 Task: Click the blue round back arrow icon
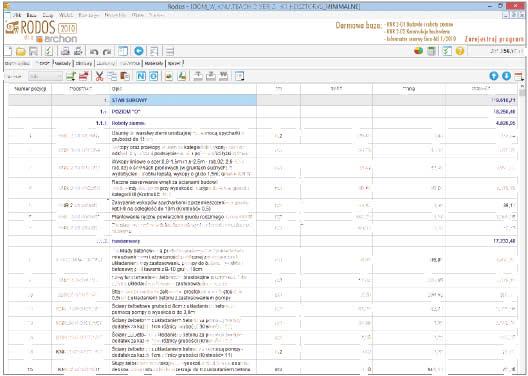139,51
